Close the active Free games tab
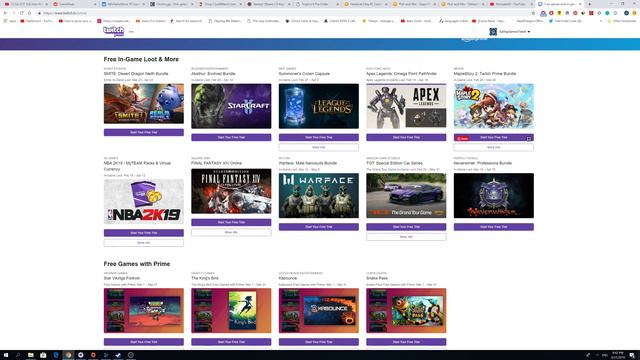This screenshot has height=360, width=640. coord(580,4)
